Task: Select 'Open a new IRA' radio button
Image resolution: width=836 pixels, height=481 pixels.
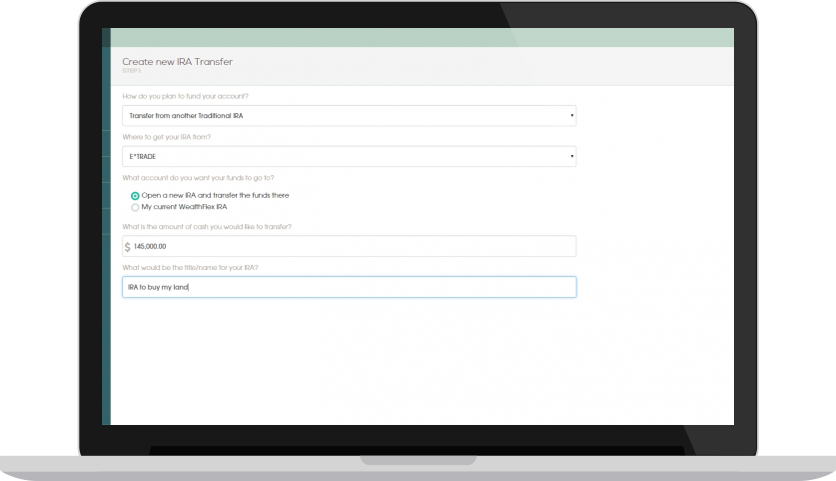Action: 135,196
